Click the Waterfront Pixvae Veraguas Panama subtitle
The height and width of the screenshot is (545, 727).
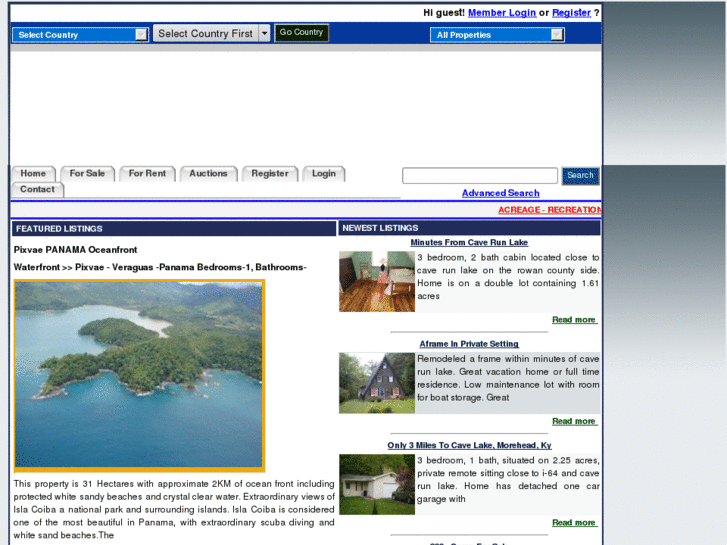(160, 267)
